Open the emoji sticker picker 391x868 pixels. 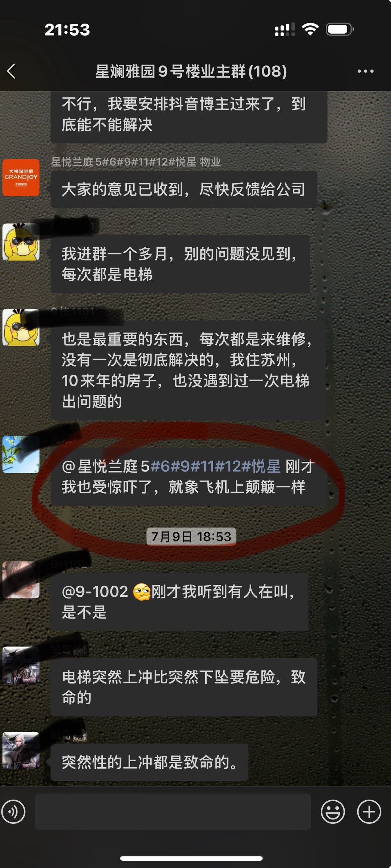(x=333, y=812)
